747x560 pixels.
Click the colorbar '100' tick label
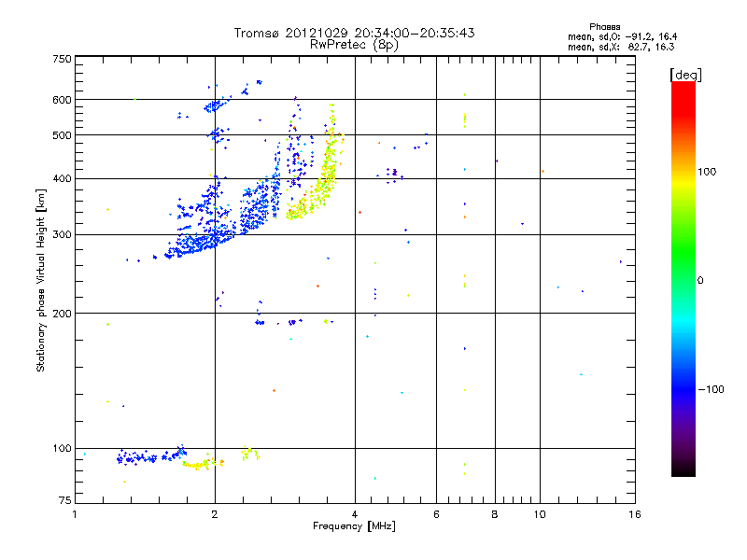pyautogui.click(x=707, y=172)
